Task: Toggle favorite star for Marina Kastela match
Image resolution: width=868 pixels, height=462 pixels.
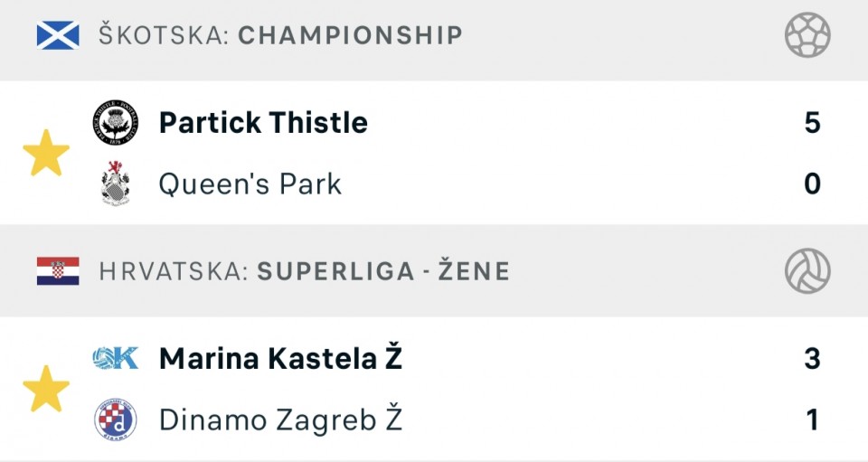Action: point(46,390)
